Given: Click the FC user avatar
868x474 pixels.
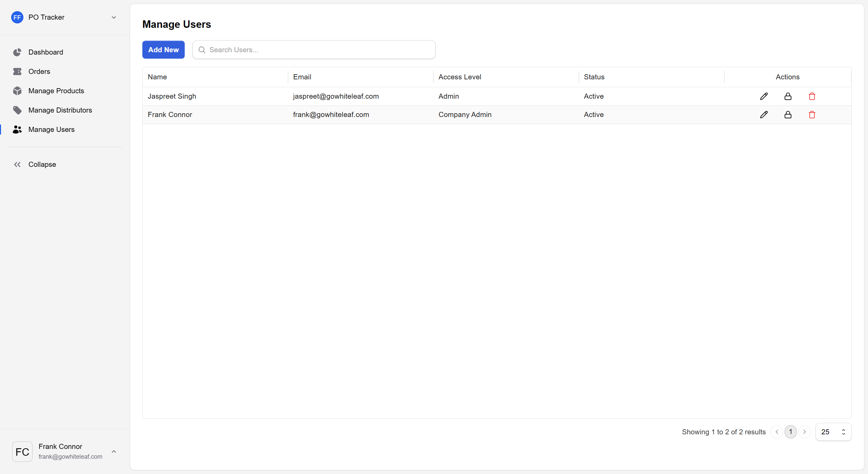Looking at the screenshot, I should [x=22, y=451].
